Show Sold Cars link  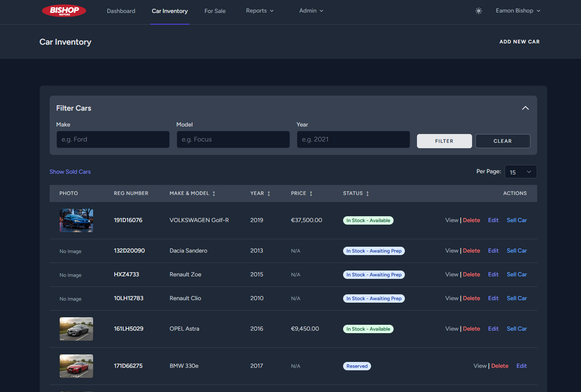click(70, 172)
